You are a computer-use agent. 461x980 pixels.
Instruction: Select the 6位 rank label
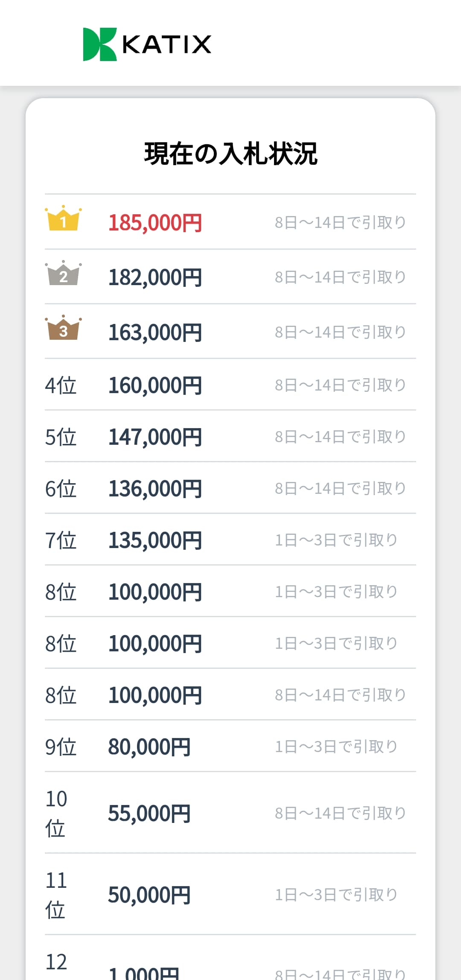61,489
